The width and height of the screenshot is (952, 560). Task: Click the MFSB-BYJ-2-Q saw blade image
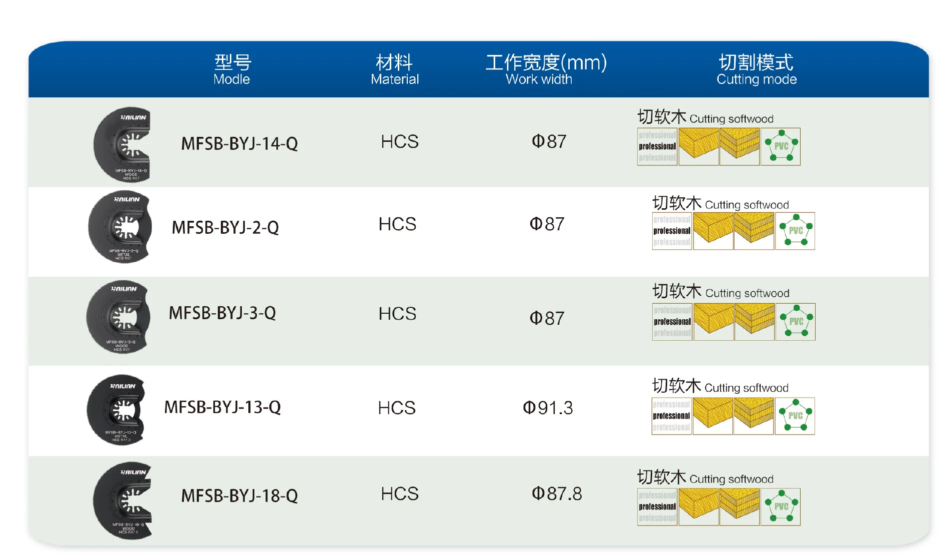pos(120,226)
